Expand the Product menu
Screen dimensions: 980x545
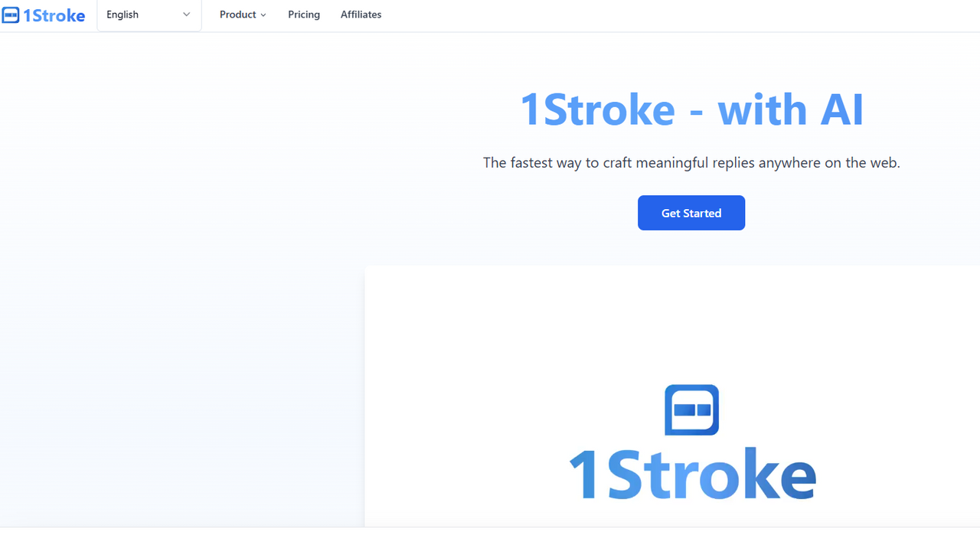pos(243,15)
